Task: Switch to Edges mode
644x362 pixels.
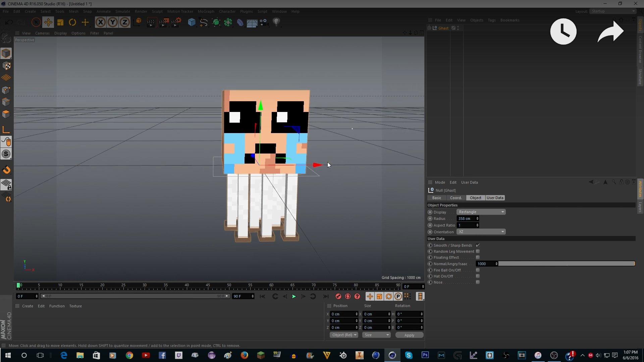Action: (6, 102)
